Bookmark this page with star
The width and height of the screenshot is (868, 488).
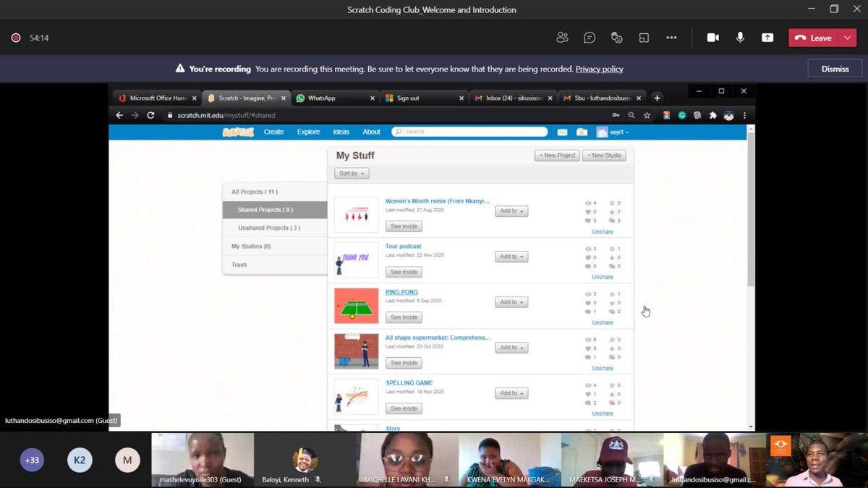tap(647, 115)
